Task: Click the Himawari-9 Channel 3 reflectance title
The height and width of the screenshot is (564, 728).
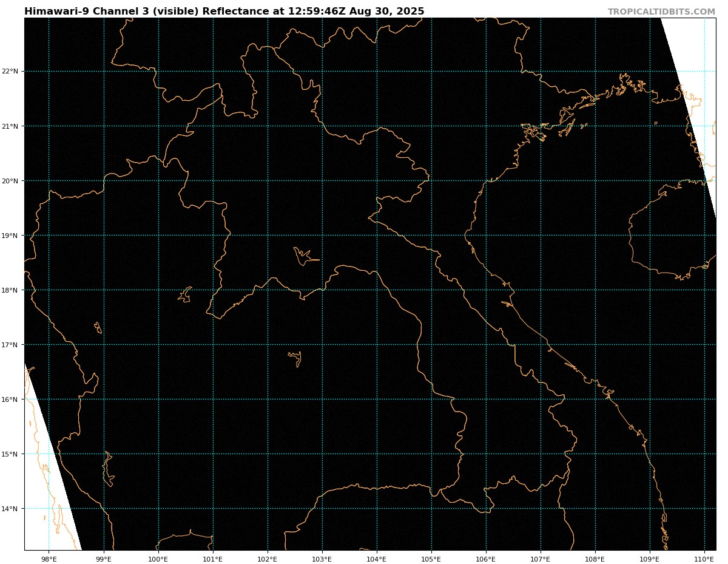Action: (x=224, y=12)
